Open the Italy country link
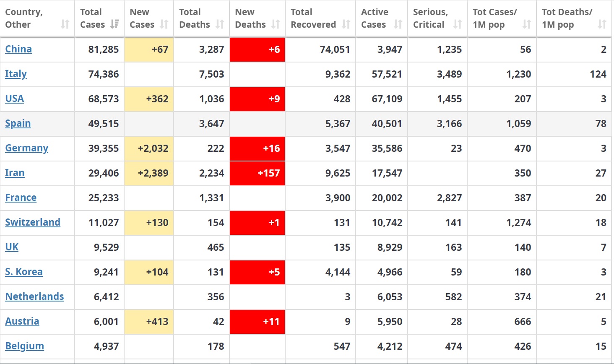Screen dimensions: 614x364 tap(16, 74)
